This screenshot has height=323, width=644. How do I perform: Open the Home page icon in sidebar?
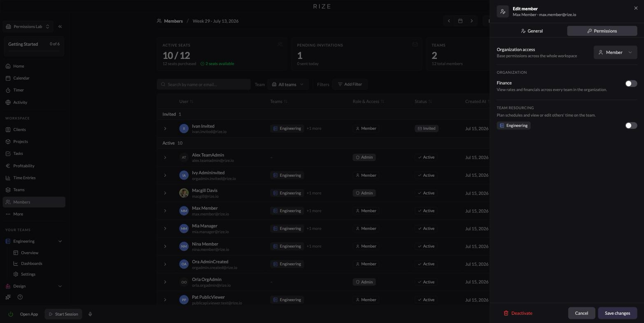click(8, 66)
